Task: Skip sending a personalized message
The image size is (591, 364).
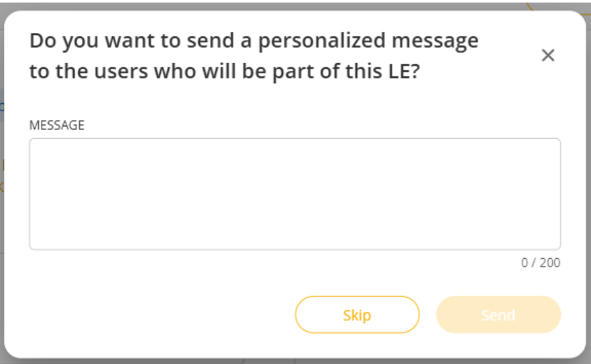Action: [x=357, y=315]
